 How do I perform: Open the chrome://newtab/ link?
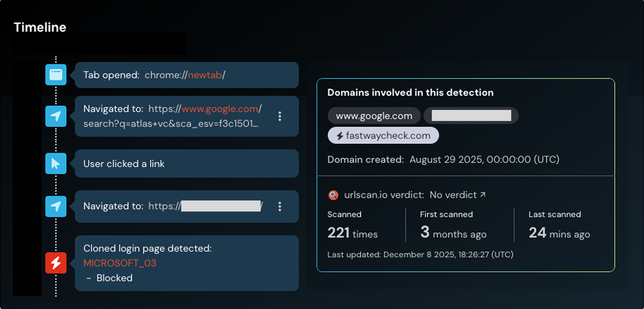[184, 75]
